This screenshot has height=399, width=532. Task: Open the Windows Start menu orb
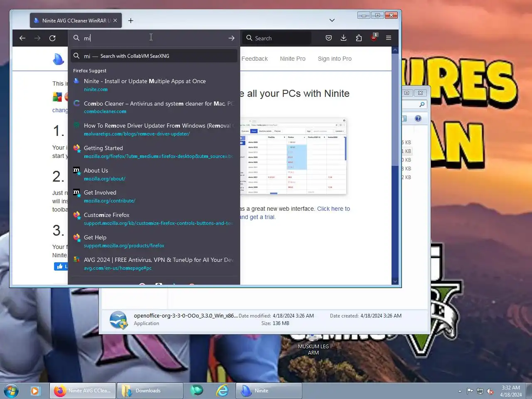pyautogui.click(x=11, y=391)
